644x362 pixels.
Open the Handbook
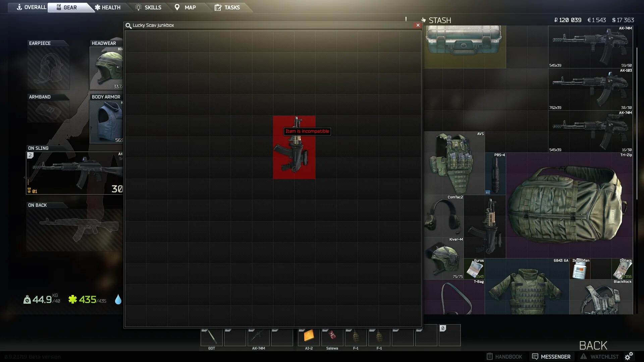[504, 357]
